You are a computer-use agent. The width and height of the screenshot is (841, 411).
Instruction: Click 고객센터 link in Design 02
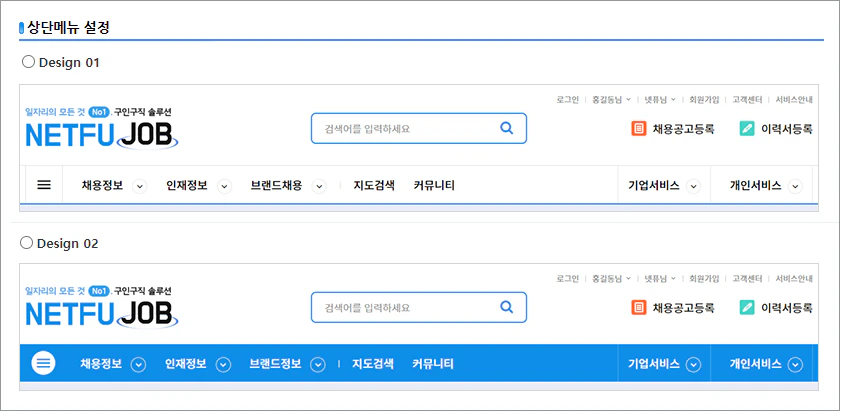coord(747,279)
